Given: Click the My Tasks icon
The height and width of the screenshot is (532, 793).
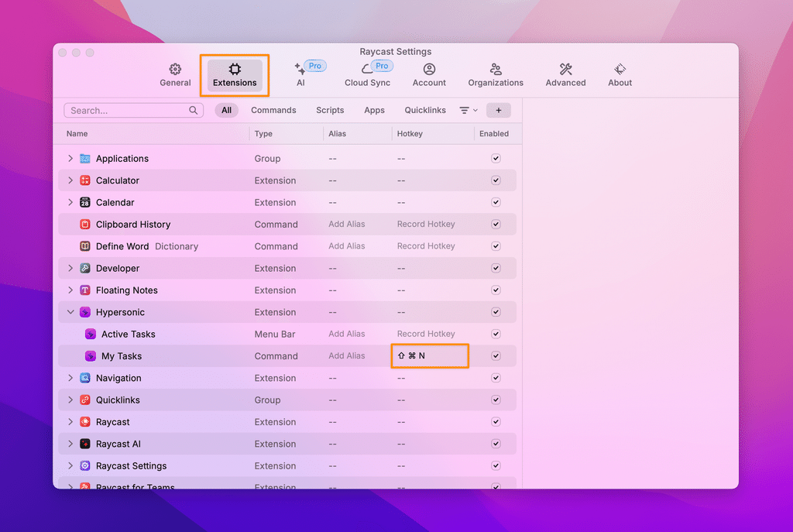Looking at the screenshot, I should (x=91, y=356).
